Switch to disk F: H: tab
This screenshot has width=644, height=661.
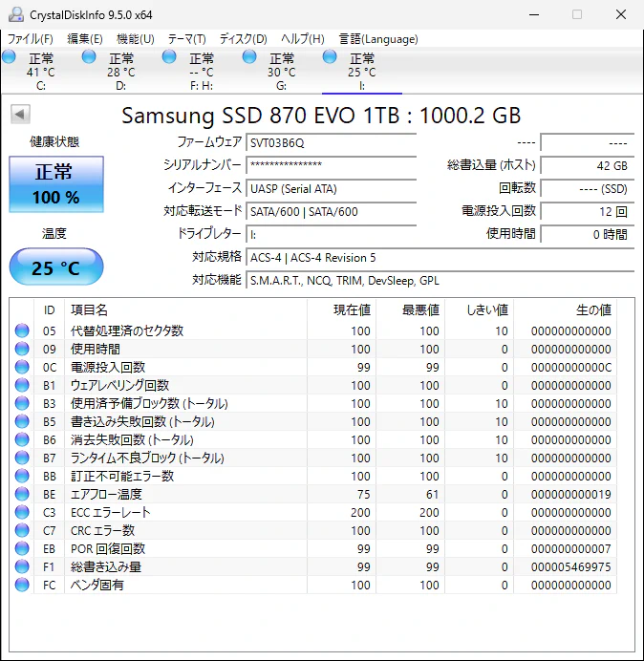point(202,71)
